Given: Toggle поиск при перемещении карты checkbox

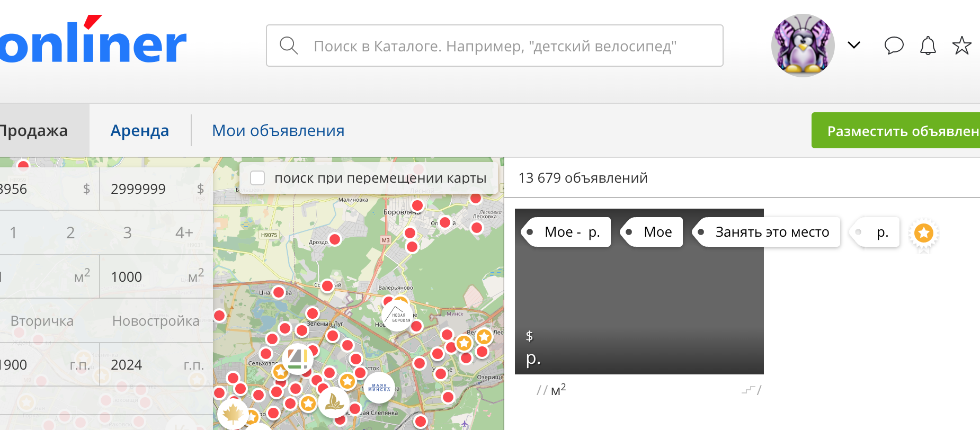Looking at the screenshot, I should click(257, 178).
